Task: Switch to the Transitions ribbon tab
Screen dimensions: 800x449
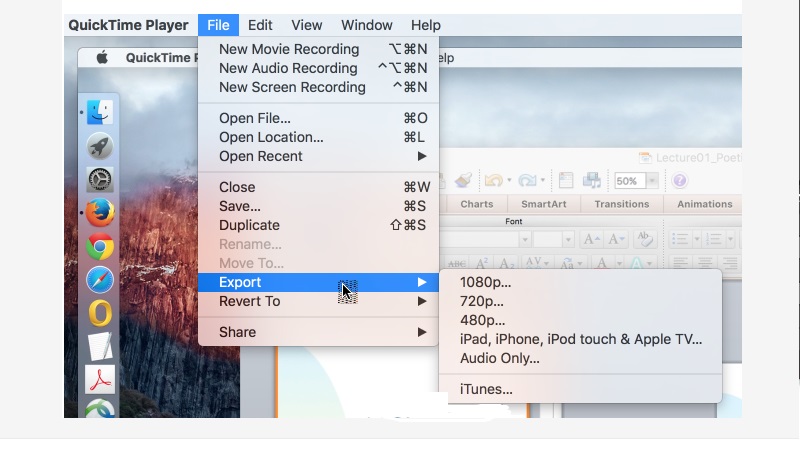Action: pos(621,204)
